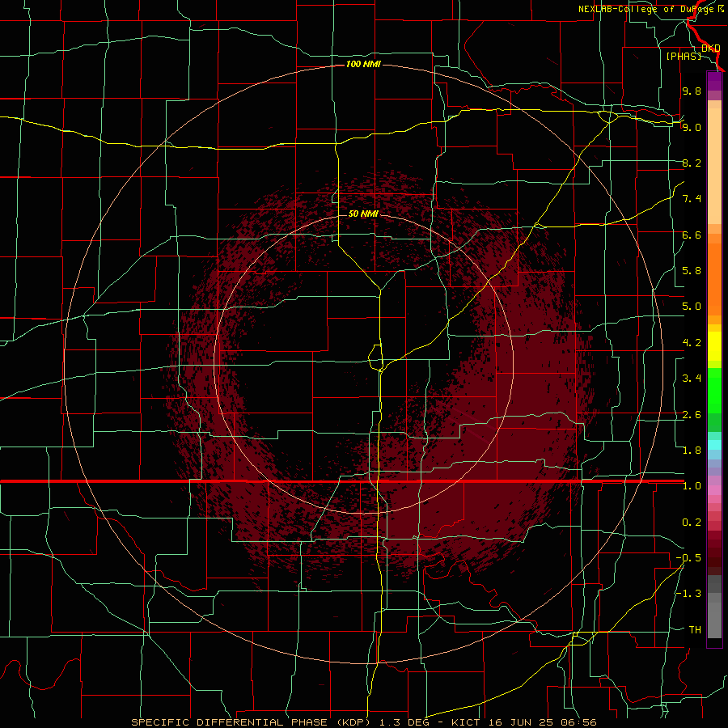Click the 0.2 value on color scale
Viewport: 728px width, 728px height.
pos(692,523)
